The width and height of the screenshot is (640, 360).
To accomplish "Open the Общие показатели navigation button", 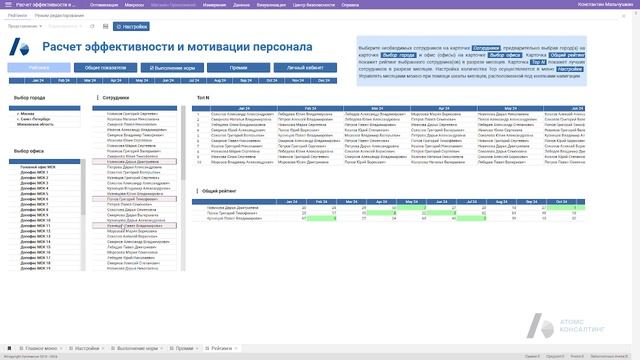I will (x=105, y=68).
